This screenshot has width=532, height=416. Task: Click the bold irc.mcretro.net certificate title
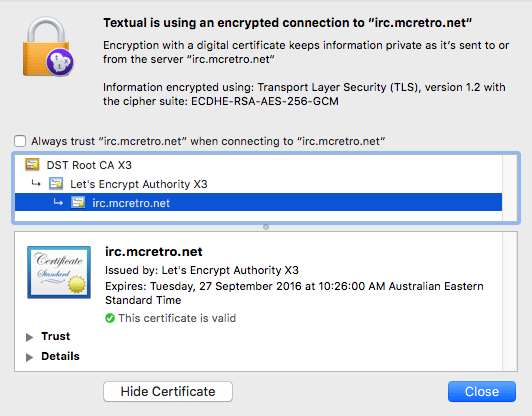click(154, 252)
